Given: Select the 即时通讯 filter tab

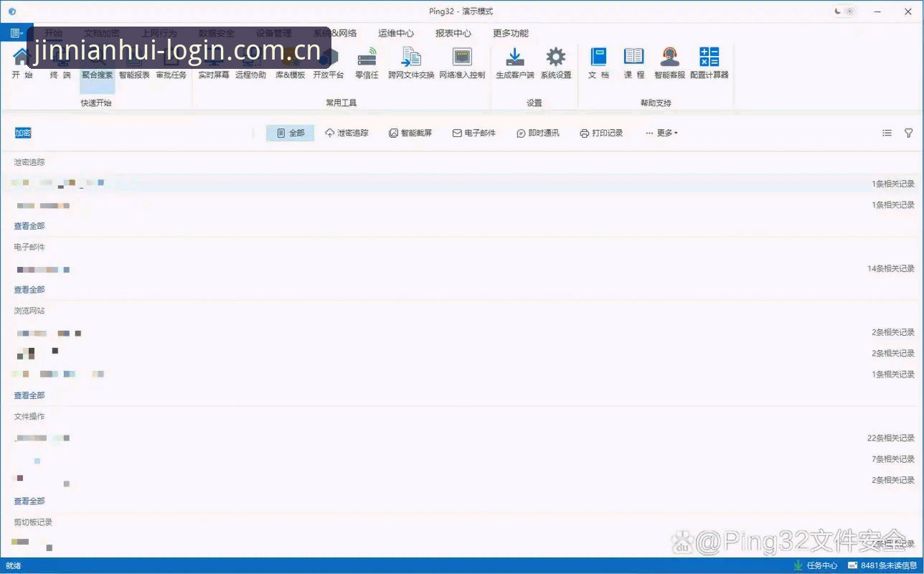Looking at the screenshot, I should (538, 133).
